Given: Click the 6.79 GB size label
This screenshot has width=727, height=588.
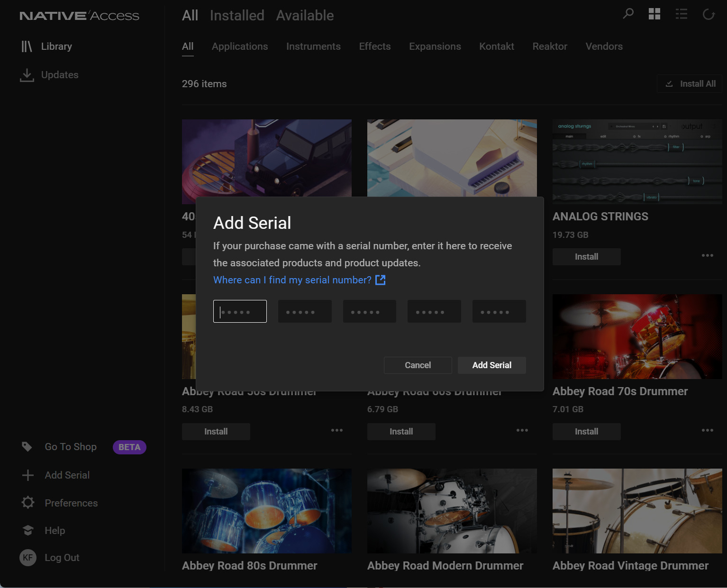Looking at the screenshot, I should click(382, 409).
